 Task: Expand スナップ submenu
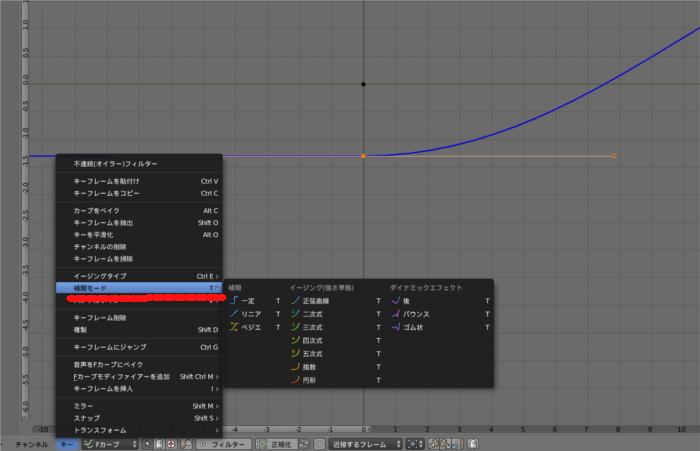pyautogui.click(x=139, y=418)
